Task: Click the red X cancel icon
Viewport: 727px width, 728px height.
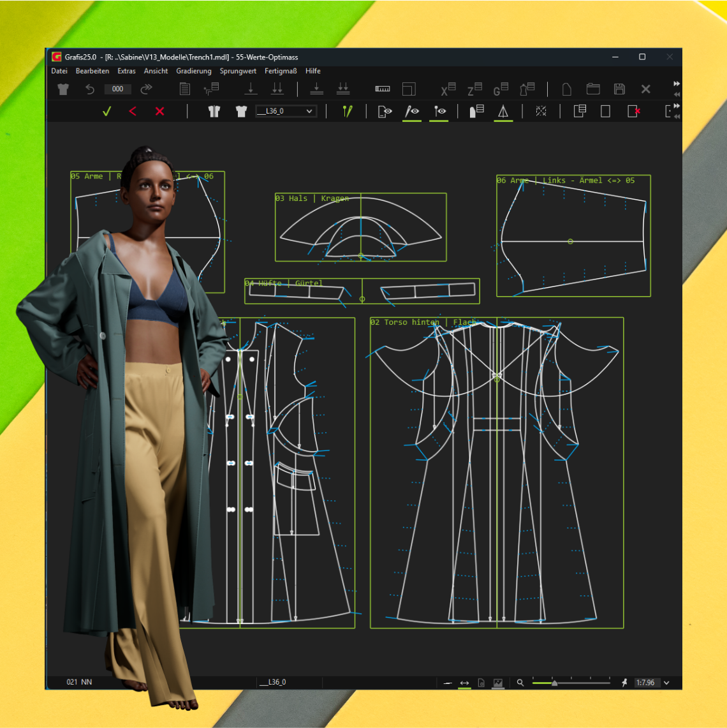Action: (159, 112)
